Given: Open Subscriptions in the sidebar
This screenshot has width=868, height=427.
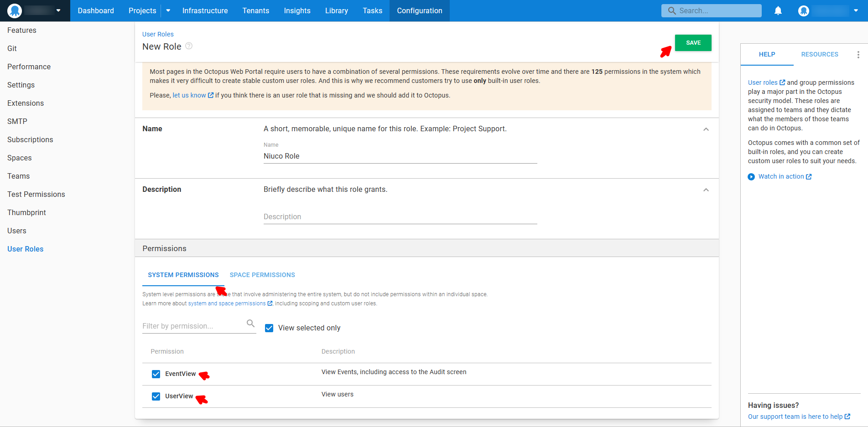Looking at the screenshot, I should [x=30, y=139].
